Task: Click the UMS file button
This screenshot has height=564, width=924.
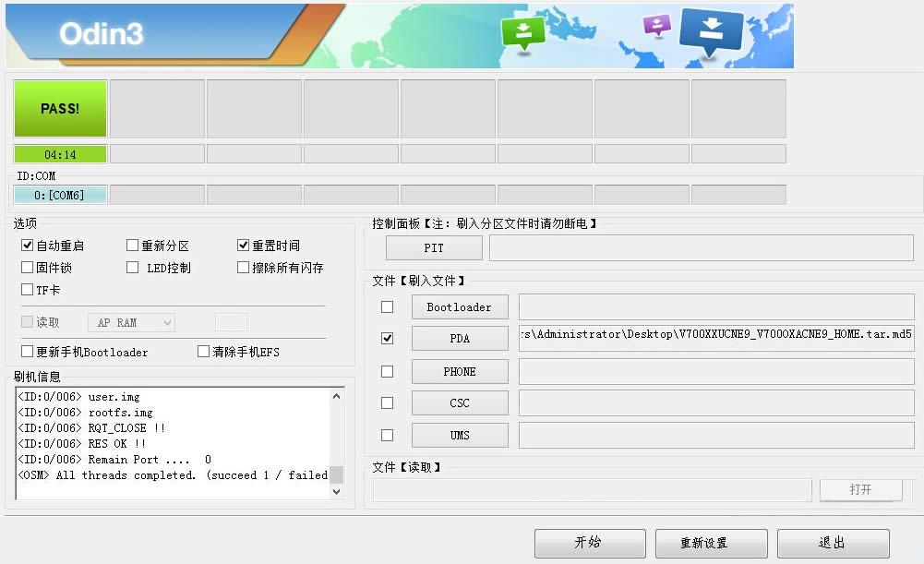Action: coord(460,436)
